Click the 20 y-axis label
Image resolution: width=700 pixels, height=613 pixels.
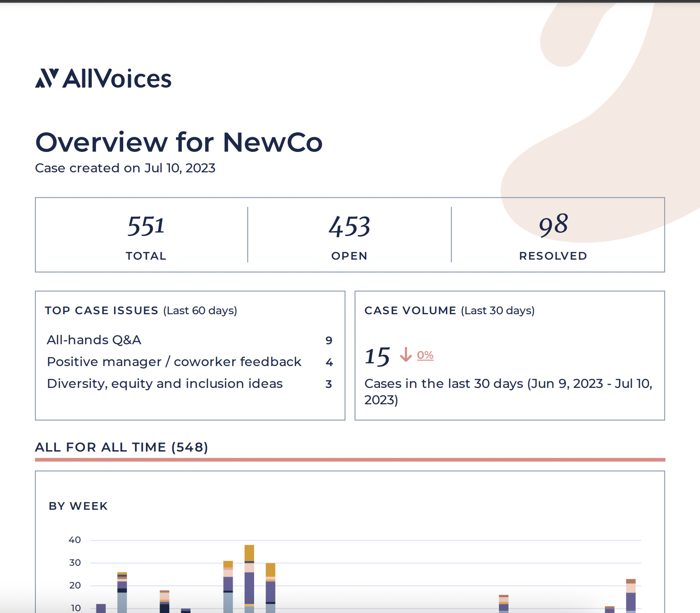click(75, 585)
